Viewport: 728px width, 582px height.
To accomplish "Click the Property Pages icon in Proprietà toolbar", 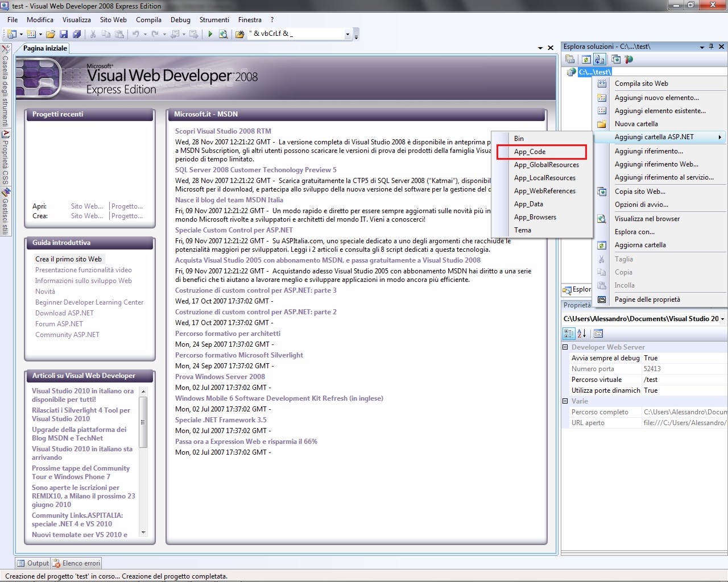I will (x=598, y=334).
